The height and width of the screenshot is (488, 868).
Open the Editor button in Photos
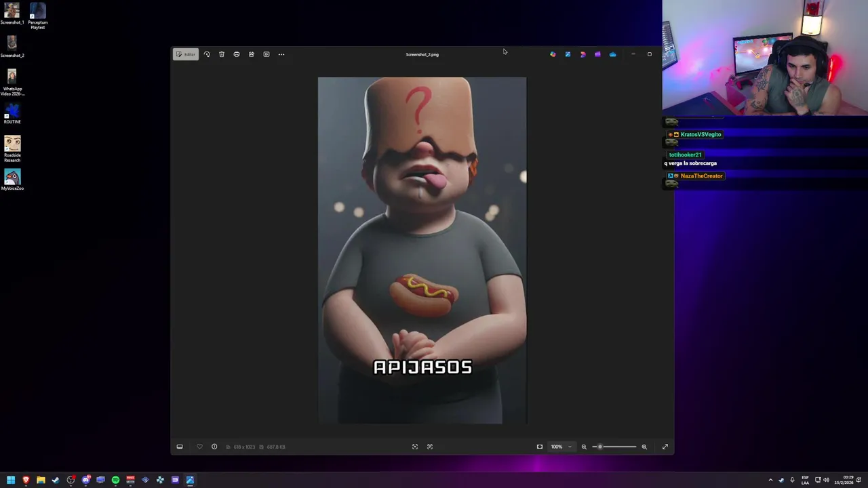185,54
